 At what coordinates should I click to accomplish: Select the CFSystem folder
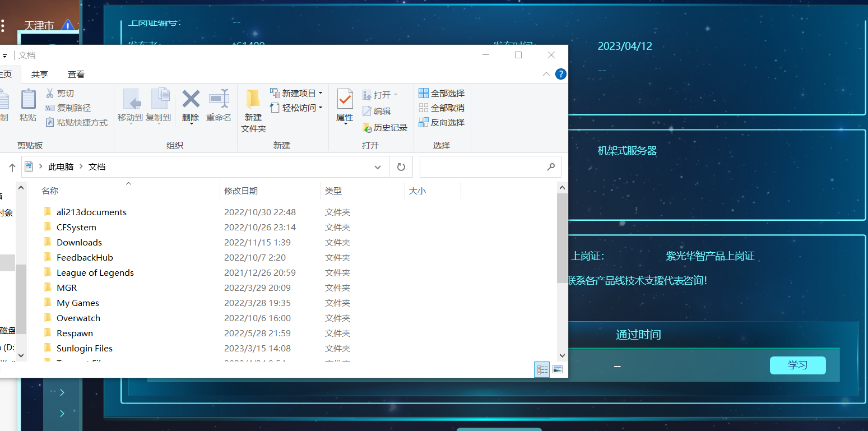coord(76,227)
